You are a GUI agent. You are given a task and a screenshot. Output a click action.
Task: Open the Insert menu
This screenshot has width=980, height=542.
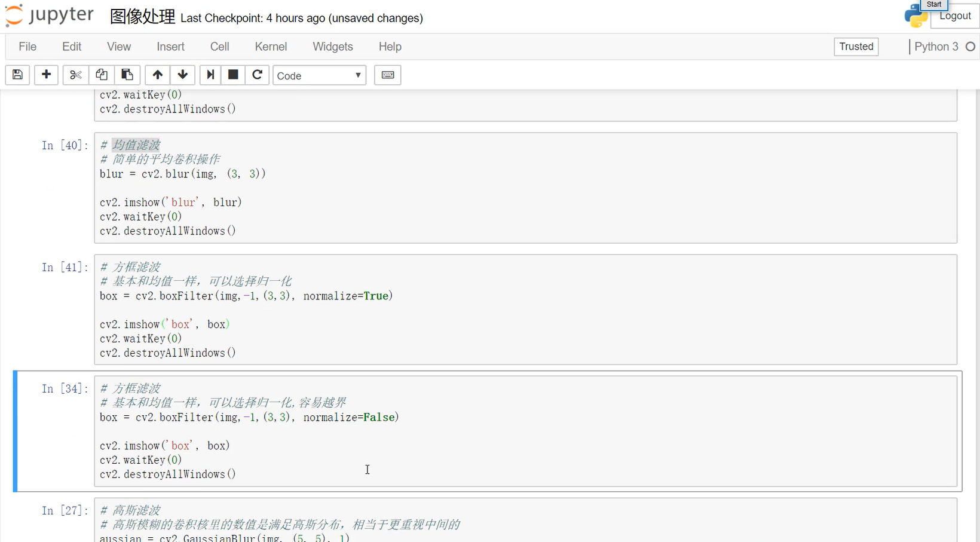170,47
